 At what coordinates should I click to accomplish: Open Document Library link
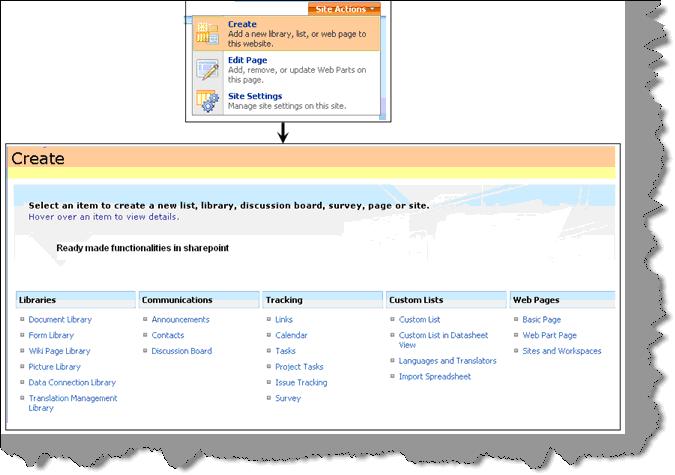(60, 320)
